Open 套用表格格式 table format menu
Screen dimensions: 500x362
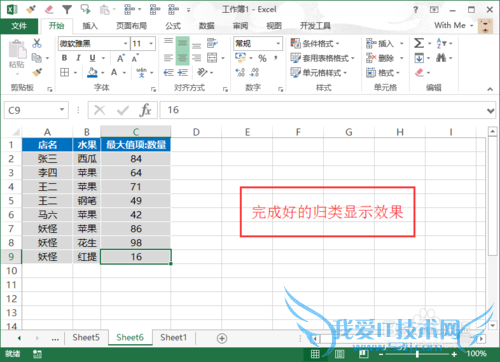pyautogui.click(x=322, y=58)
